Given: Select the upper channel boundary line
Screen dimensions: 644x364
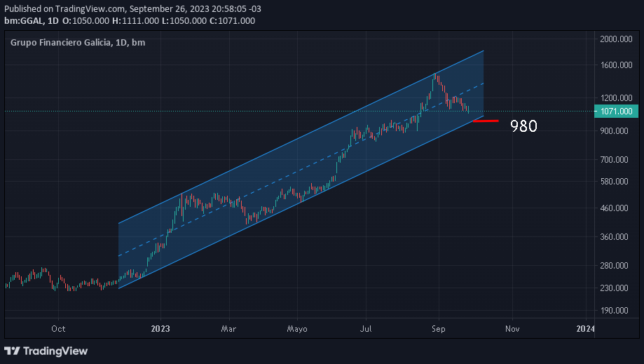Looking at the screenshot, I should pyautogui.click(x=301, y=139).
